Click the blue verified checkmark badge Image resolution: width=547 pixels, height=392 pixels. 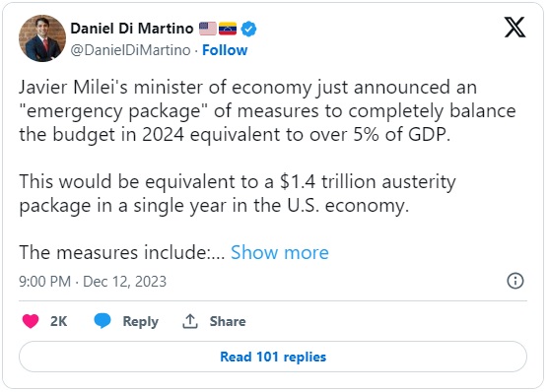[x=248, y=29]
